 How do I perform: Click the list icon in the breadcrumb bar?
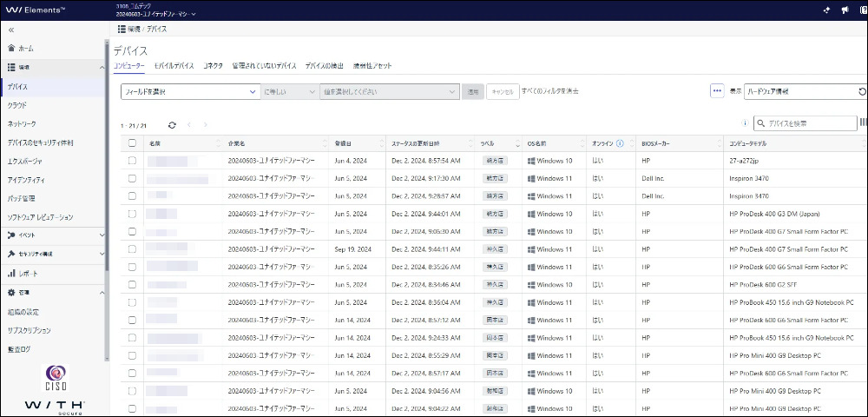coord(122,29)
